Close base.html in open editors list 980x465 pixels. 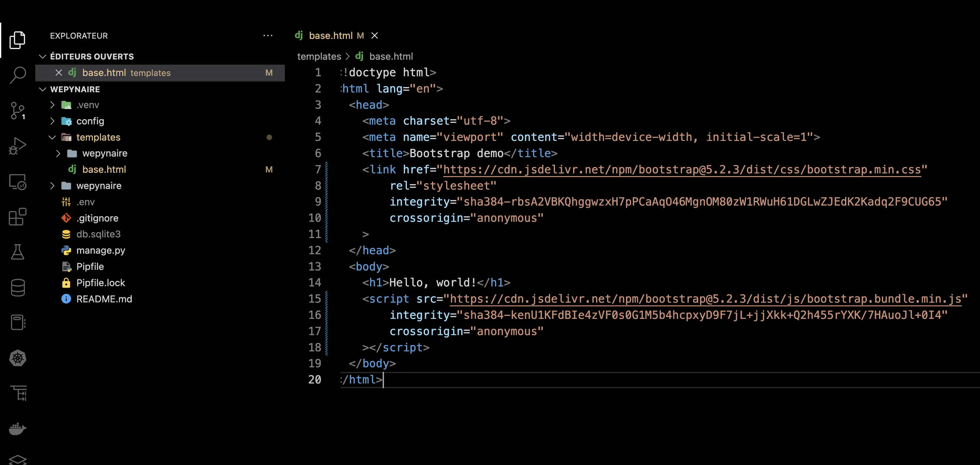pyautogui.click(x=59, y=73)
